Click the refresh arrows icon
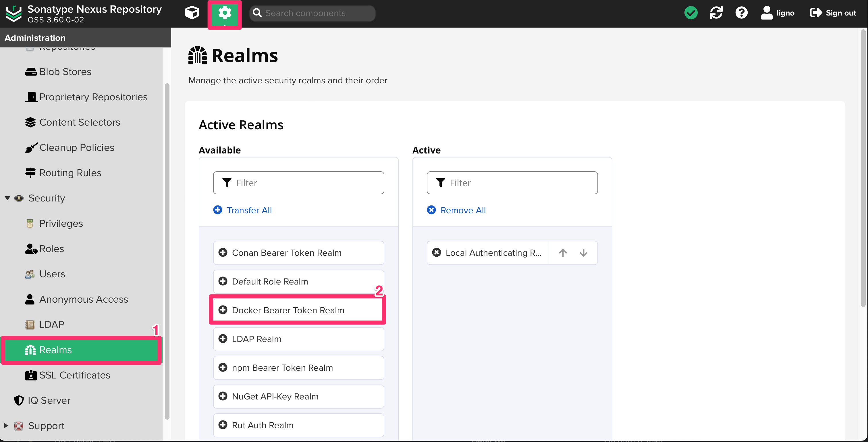This screenshot has width=868, height=442. (716, 13)
